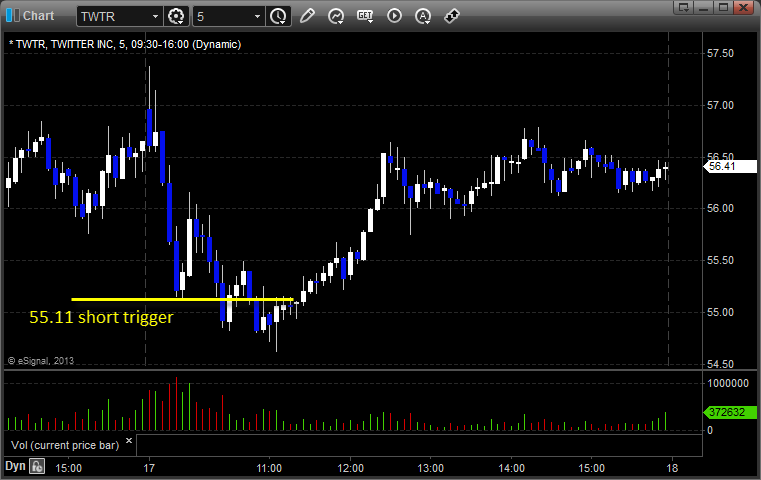
Task: Close the Vol (current price bar) study tab
Action: click(129, 441)
